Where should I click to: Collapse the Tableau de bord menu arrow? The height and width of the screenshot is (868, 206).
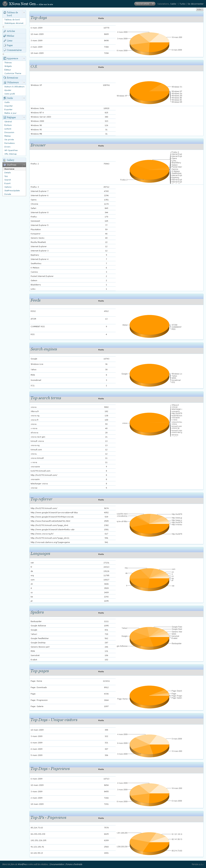24,12
